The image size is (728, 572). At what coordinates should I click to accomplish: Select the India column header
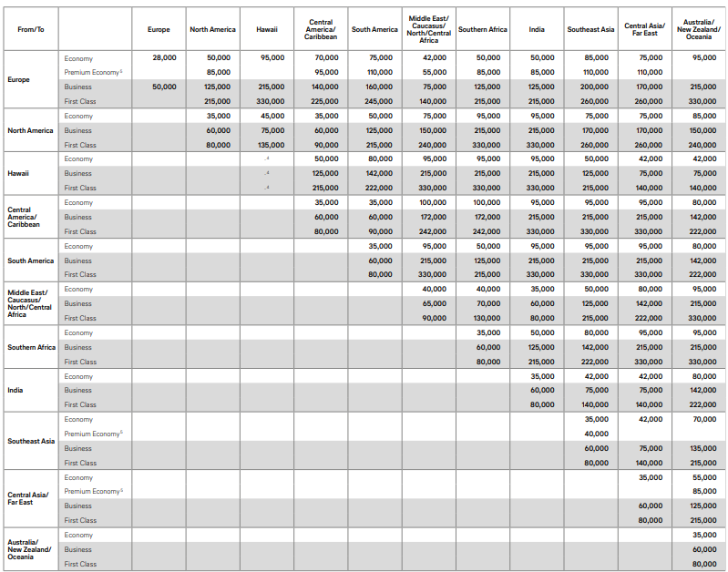coord(537,29)
